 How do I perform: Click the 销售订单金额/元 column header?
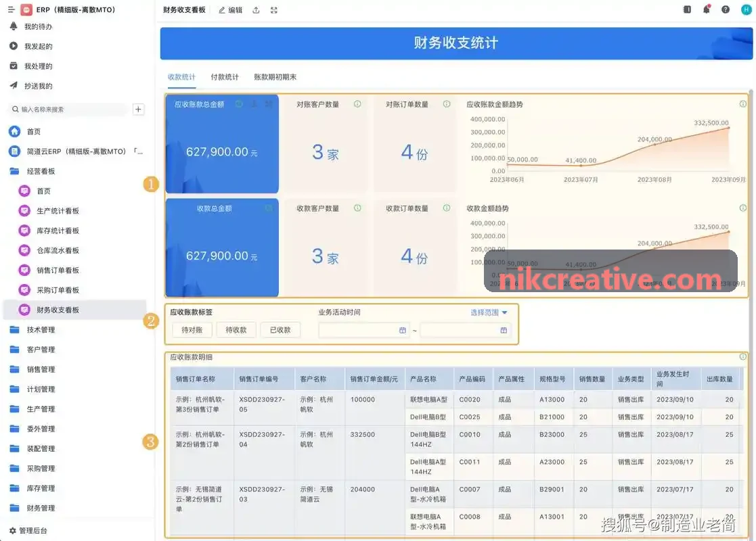pos(374,379)
